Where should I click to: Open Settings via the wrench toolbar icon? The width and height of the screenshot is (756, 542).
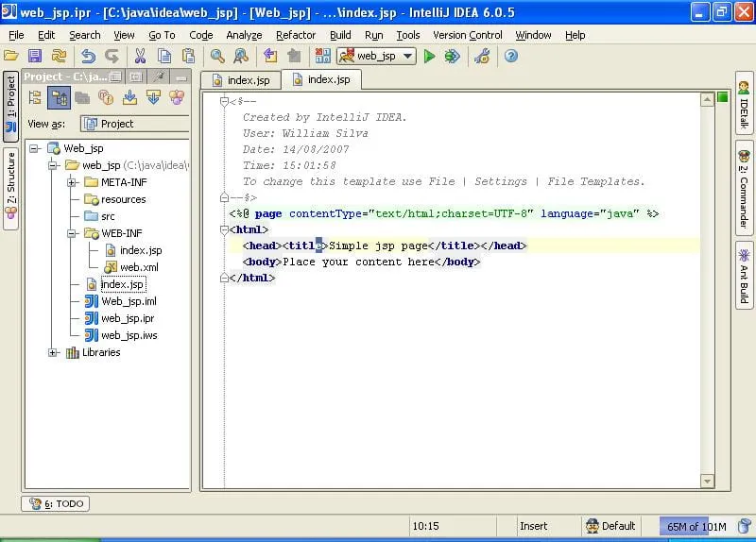pos(482,57)
